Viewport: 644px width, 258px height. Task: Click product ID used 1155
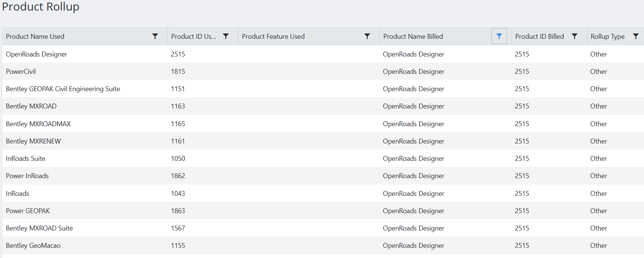178,246
